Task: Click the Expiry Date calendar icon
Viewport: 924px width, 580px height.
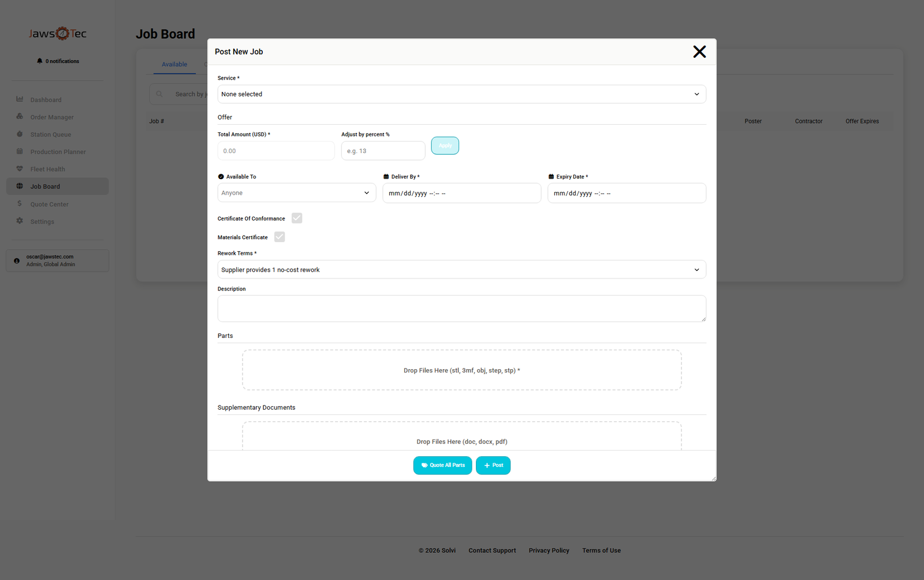Action: click(552, 177)
